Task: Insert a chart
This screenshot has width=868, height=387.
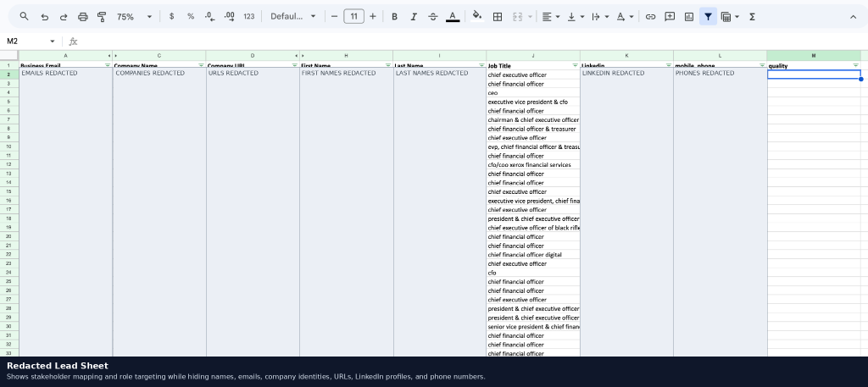Action: [x=688, y=17]
